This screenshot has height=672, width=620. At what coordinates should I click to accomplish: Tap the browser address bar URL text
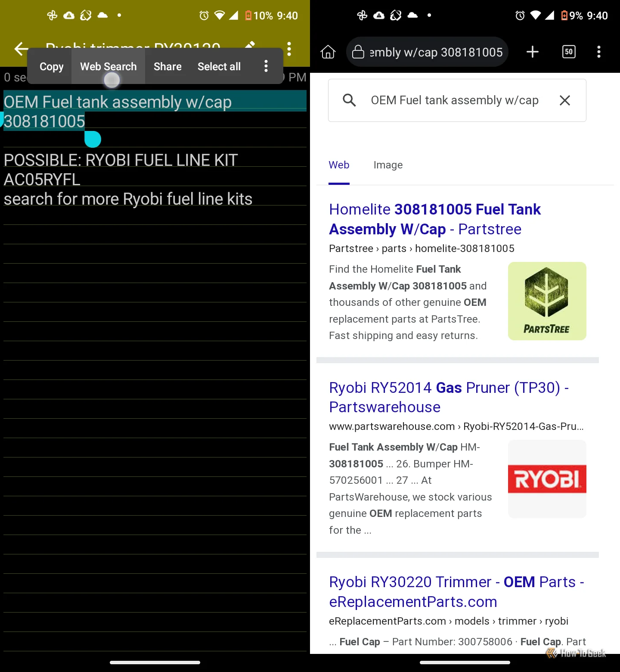(436, 52)
